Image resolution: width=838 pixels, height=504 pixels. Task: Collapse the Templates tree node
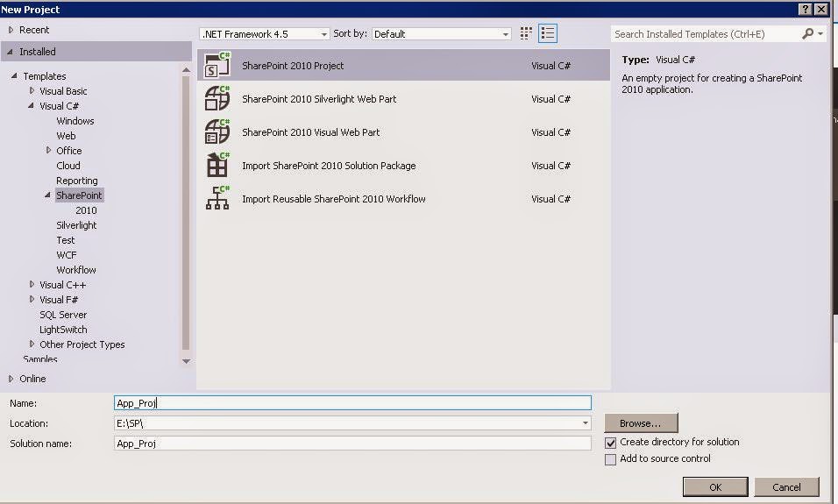pos(14,76)
